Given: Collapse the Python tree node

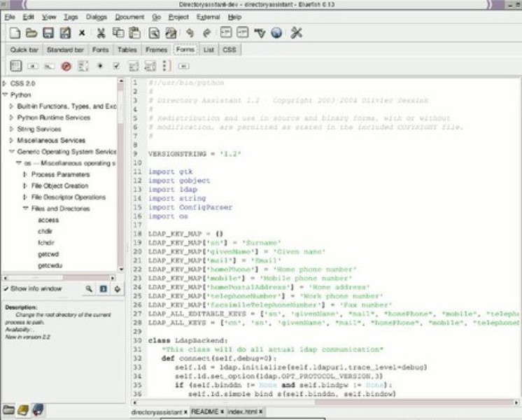Looking at the screenshot, I should [x=5, y=94].
